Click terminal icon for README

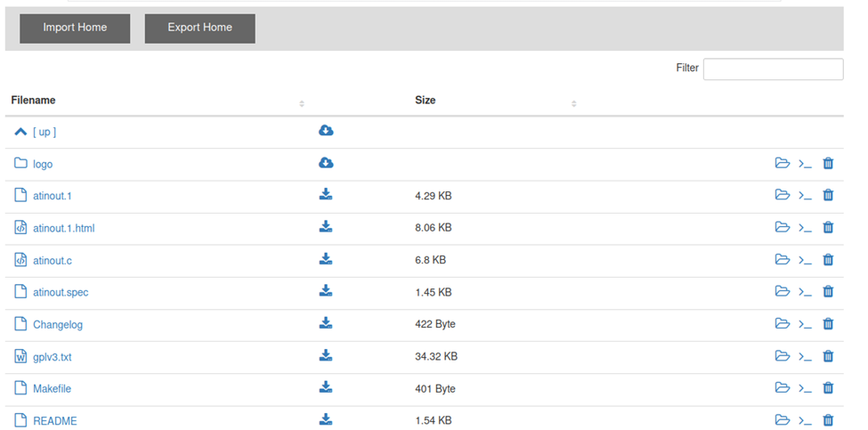pos(805,420)
